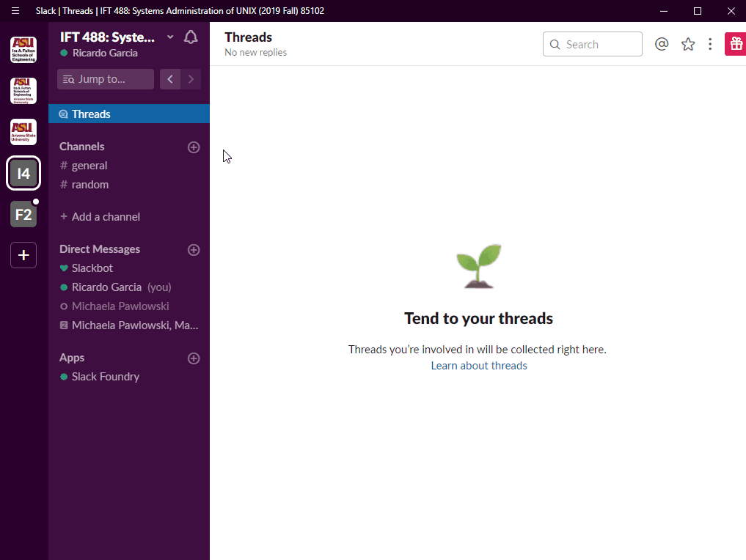Viewport: 746px width, 560px height.
Task: Switch to the I4 workspace
Action: (x=23, y=174)
